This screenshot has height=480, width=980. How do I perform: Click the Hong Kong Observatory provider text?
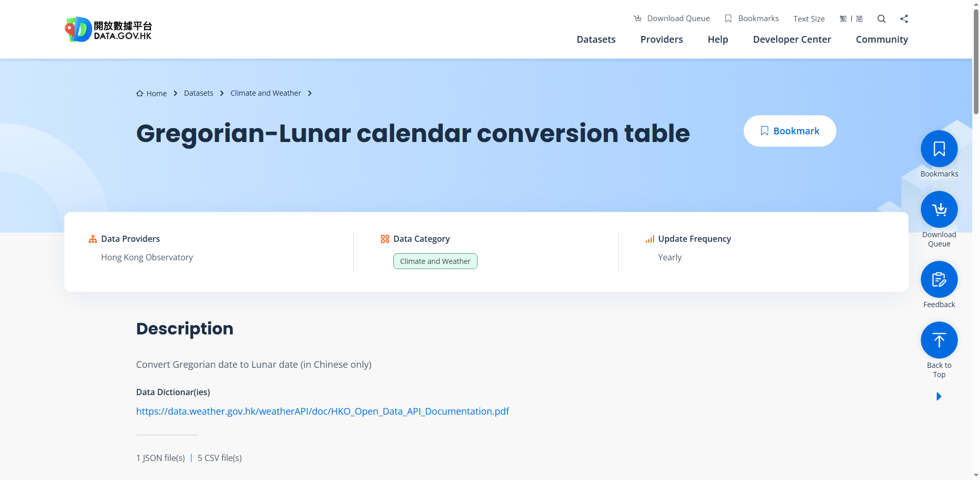(x=147, y=257)
